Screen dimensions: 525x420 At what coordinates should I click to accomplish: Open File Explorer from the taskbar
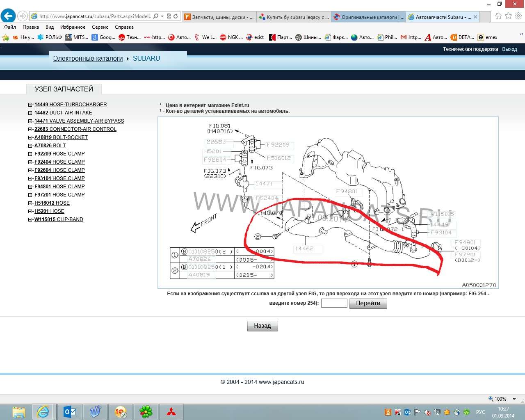(19, 411)
